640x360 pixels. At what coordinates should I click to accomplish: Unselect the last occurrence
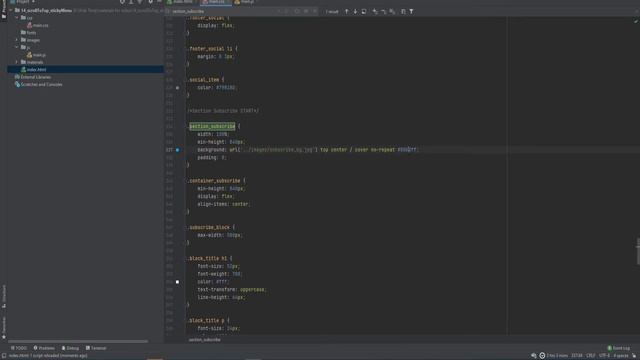coord(384,11)
